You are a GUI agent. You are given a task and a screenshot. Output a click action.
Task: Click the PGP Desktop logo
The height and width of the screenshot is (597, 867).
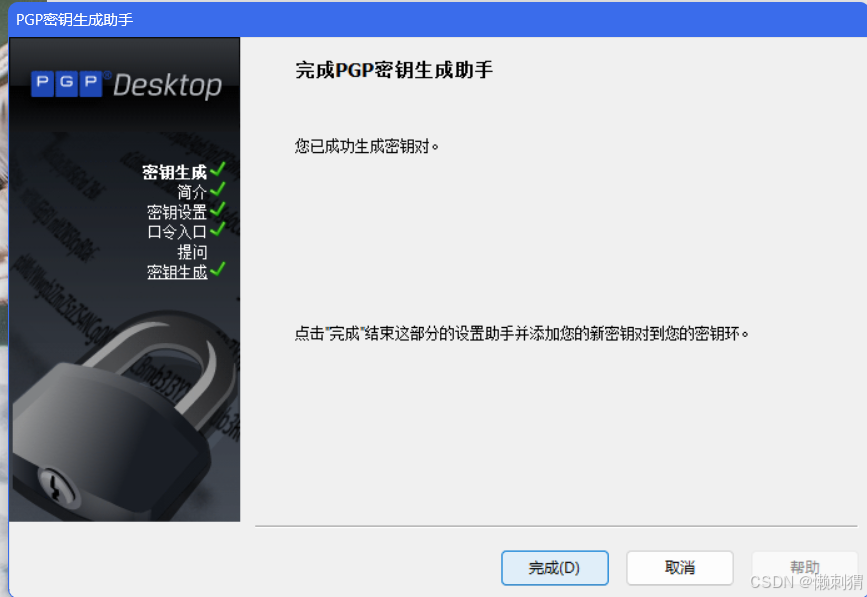[127, 85]
